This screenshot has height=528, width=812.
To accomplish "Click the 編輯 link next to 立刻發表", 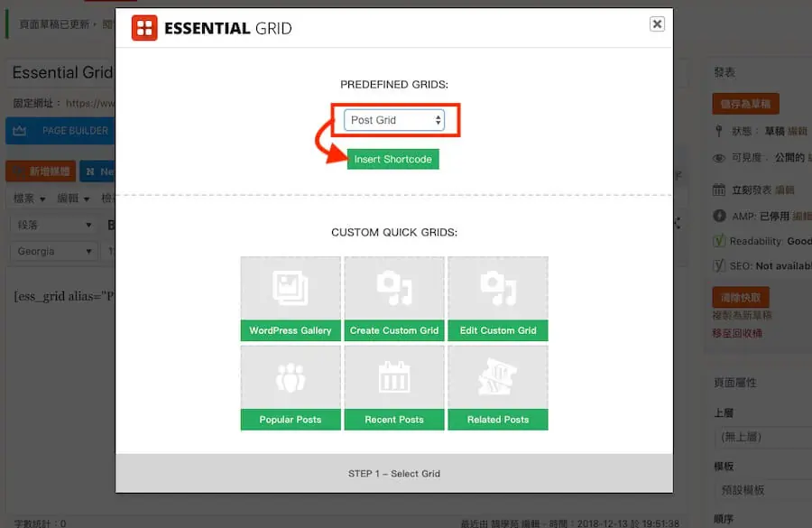I will [785, 190].
